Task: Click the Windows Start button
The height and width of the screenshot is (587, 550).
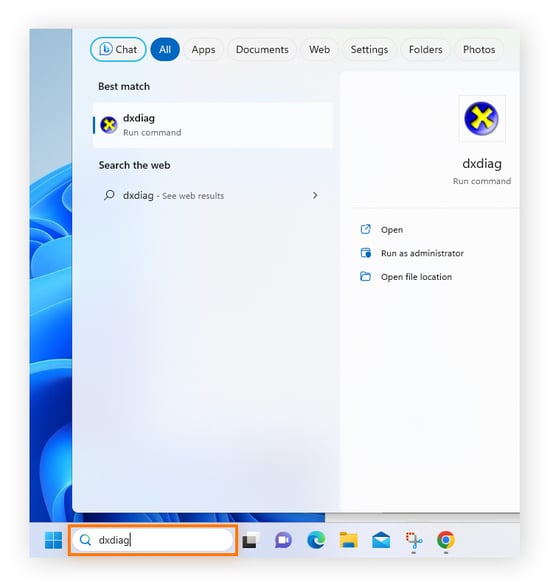Action: pyautogui.click(x=54, y=540)
